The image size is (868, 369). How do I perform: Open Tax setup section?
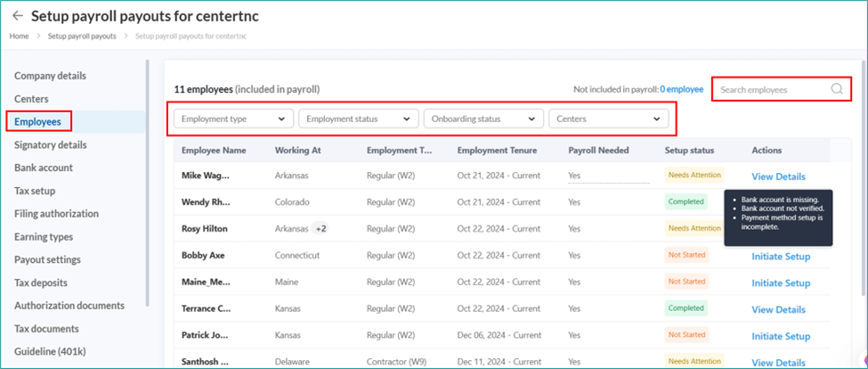click(35, 191)
